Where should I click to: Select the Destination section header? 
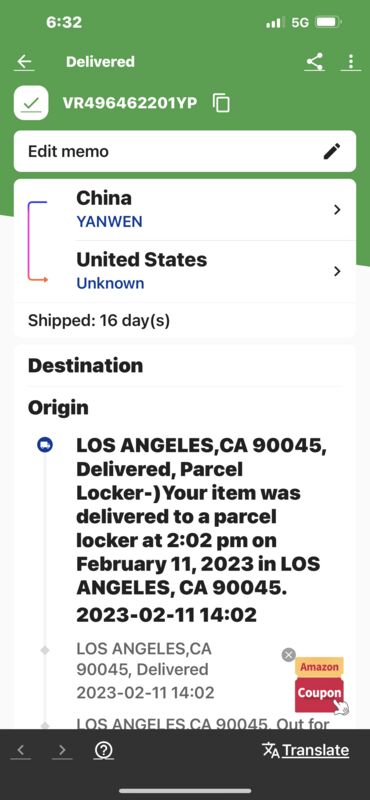85,366
